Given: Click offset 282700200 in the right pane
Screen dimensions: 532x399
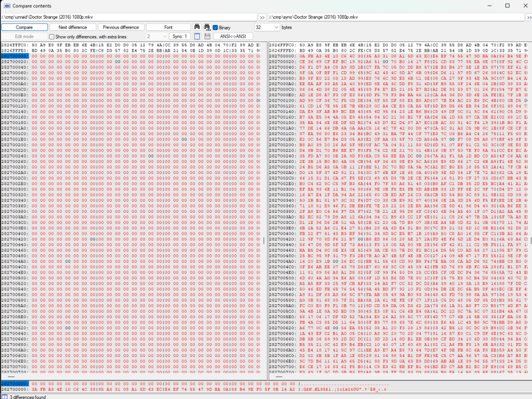Looking at the screenshot, I should pyautogui.click(x=283, y=145).
